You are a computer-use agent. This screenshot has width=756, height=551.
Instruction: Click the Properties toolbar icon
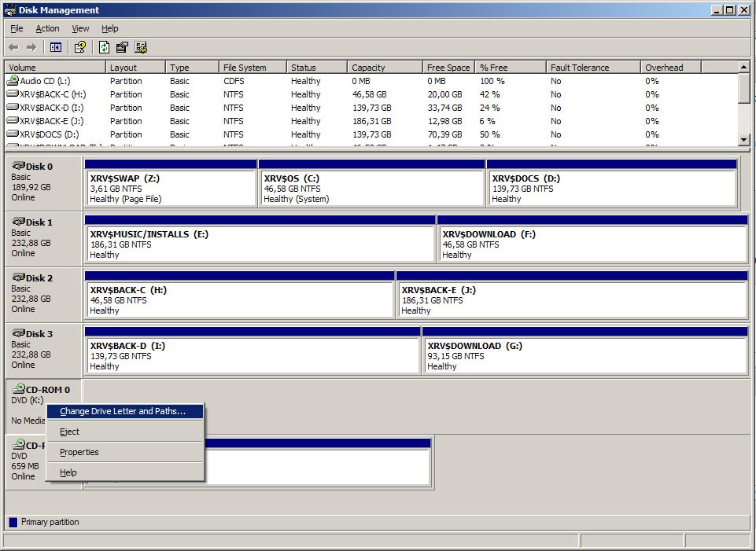[123, 47]
